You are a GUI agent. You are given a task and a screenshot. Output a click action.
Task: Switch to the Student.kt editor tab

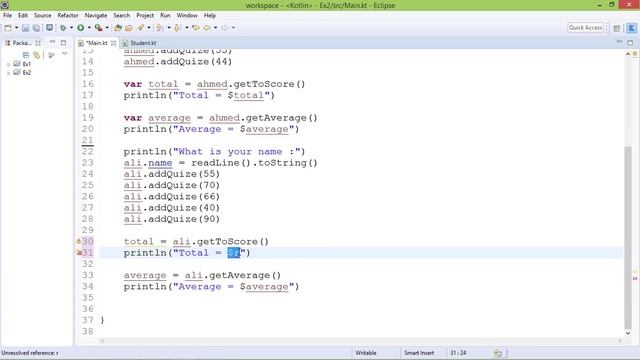140,43
